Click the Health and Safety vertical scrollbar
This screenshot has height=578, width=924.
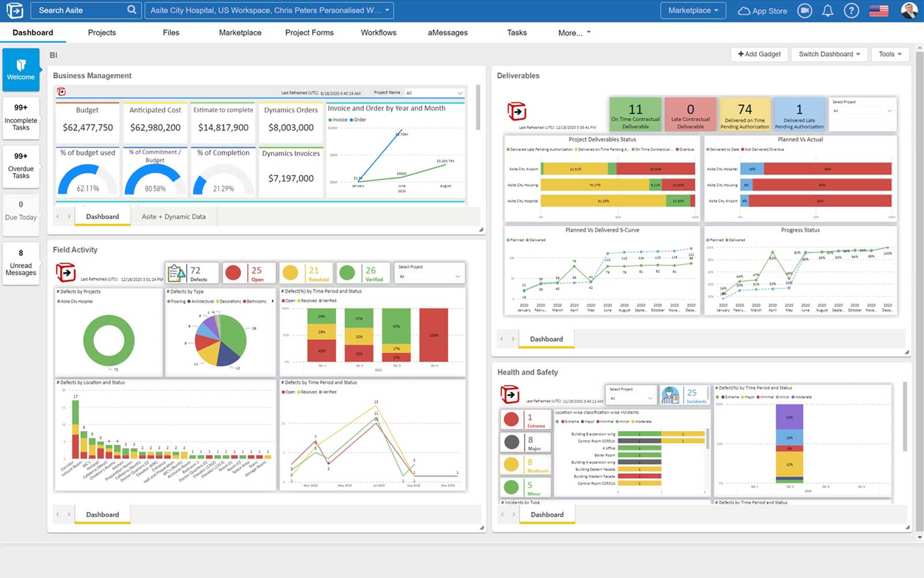tap(904, 416)
